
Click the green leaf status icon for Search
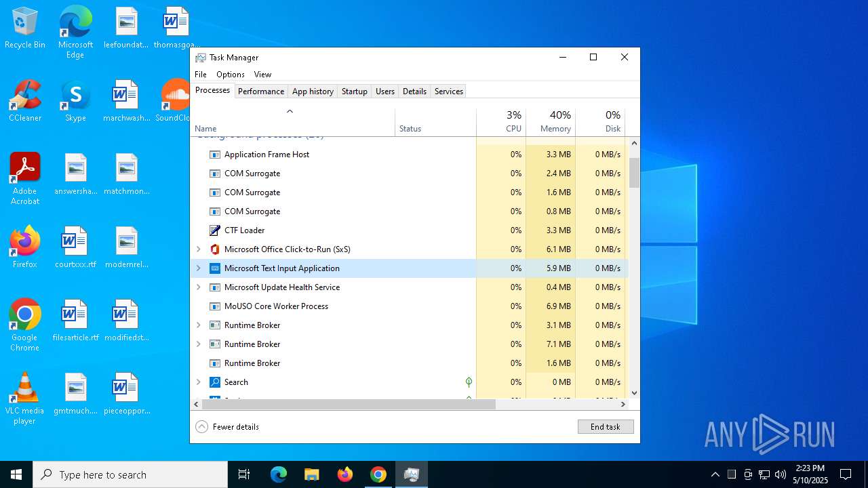pos(469,382)
